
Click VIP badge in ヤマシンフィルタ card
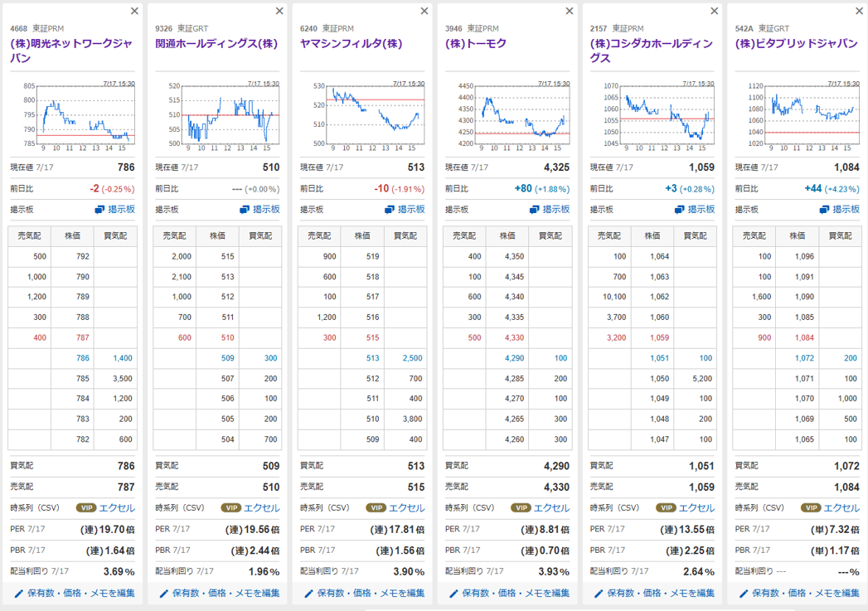click(x=376, y=508)
